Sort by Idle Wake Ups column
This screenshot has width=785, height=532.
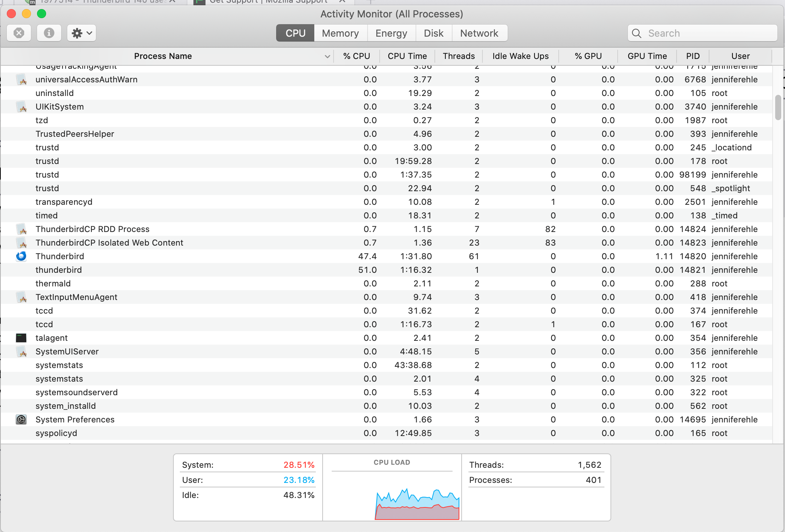(520, 56)
